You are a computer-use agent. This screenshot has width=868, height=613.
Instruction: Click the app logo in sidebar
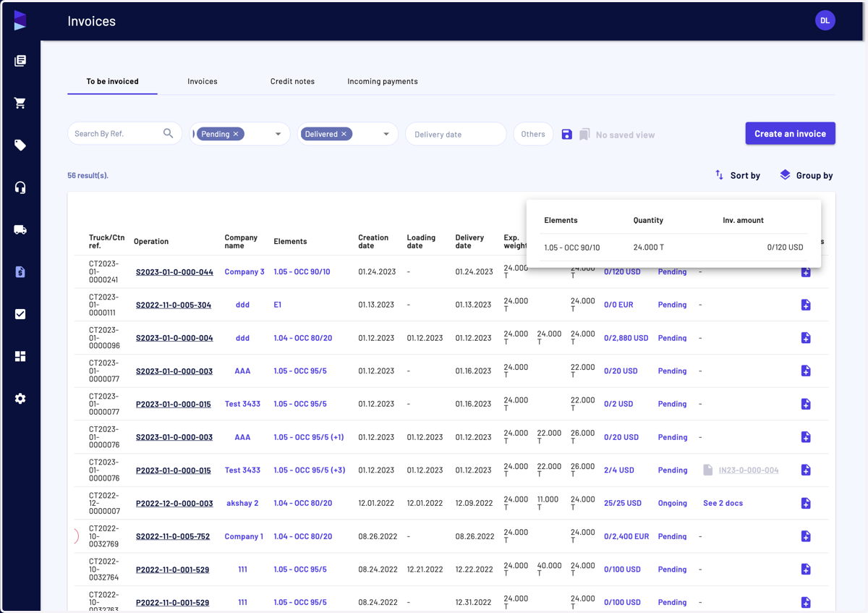[x=20, y=20]
